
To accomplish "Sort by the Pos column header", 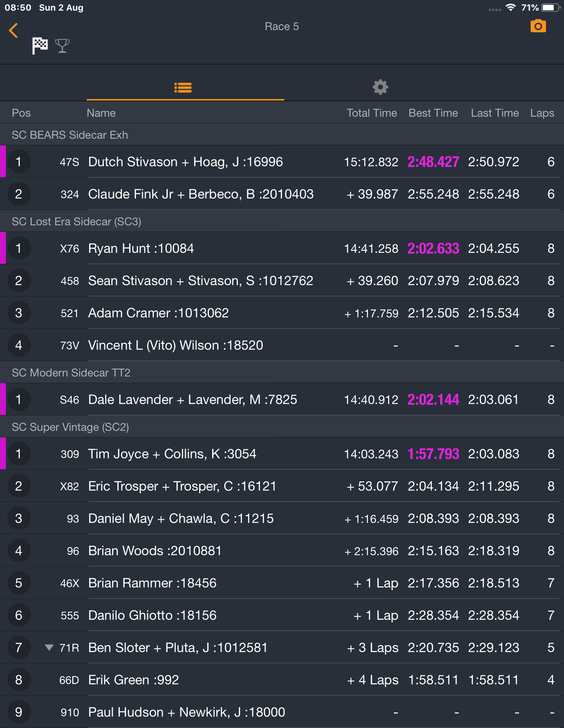I will pos(21,113).
